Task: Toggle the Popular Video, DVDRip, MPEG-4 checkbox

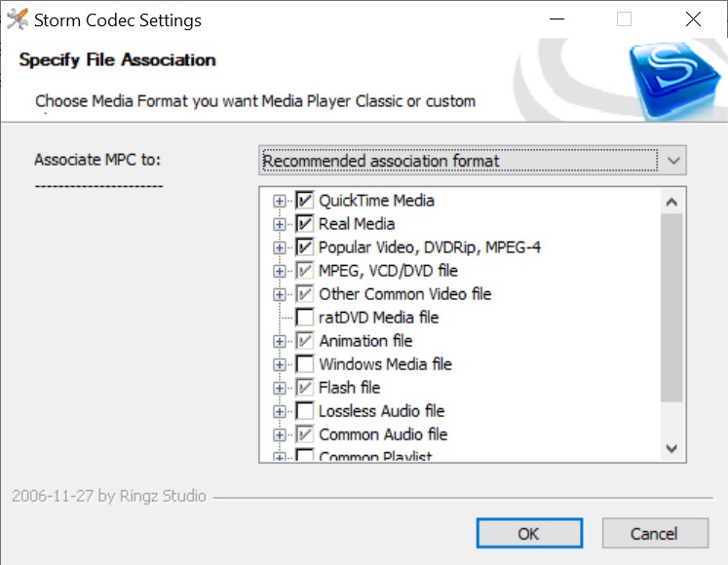Action: pos(305,247)
